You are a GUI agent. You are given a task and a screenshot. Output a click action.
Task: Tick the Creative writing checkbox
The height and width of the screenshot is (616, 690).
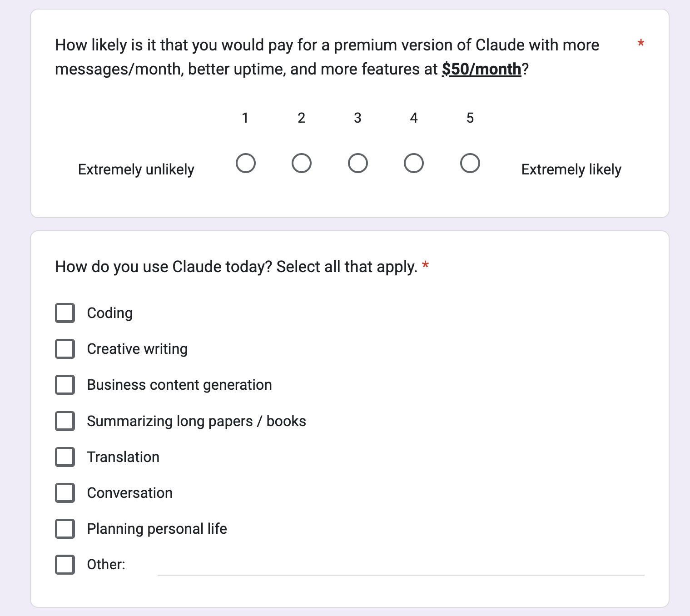pyautogui.click(x=65, y=349)
